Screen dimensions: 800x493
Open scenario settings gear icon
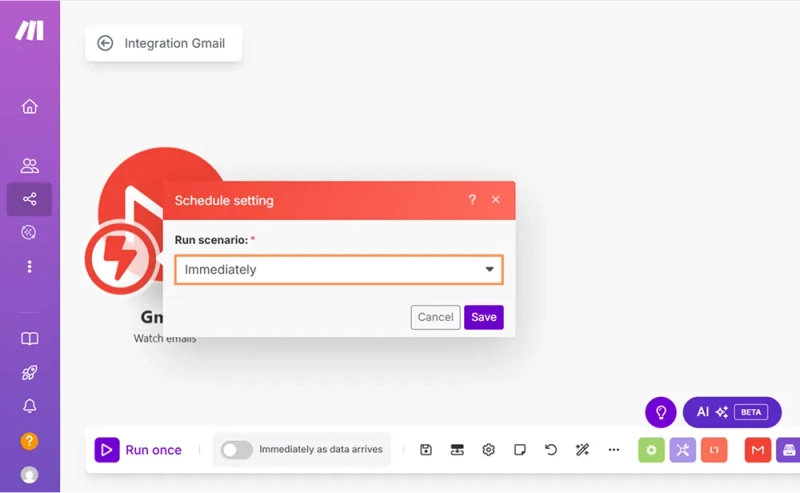[x=488, y=450]
